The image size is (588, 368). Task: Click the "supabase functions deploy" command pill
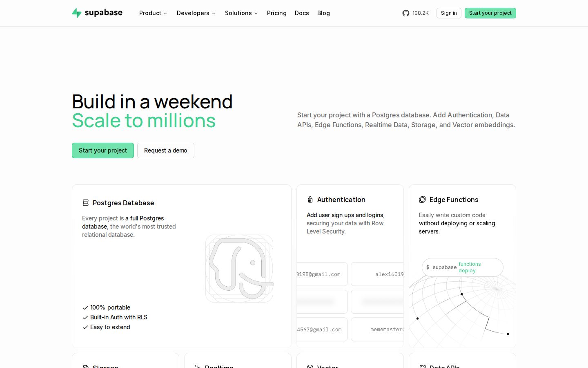[x=463, y=267]
